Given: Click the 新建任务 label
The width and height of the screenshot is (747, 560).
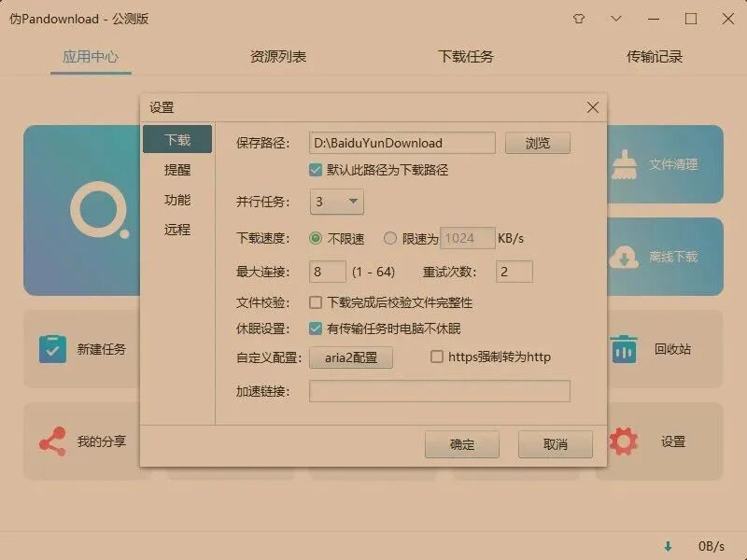Looking at the screenshot, I should [x=102, y=349].
